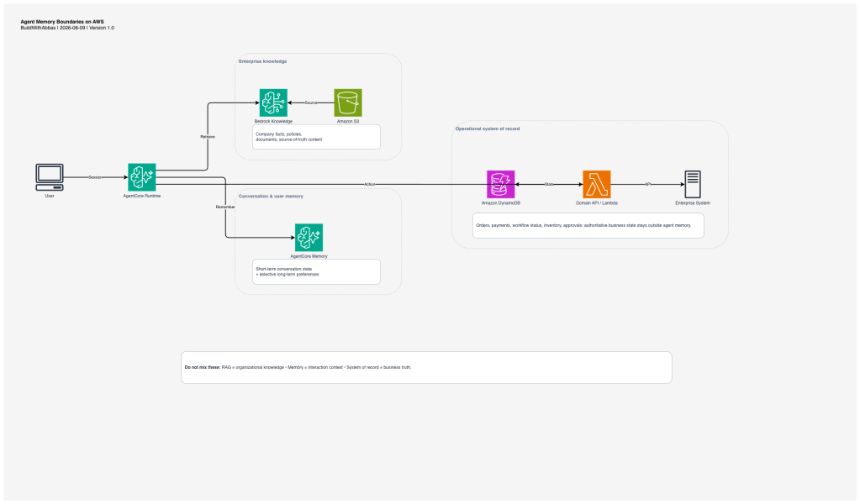
Task: Select the 'Source' edge label
Action: (311, 103)
